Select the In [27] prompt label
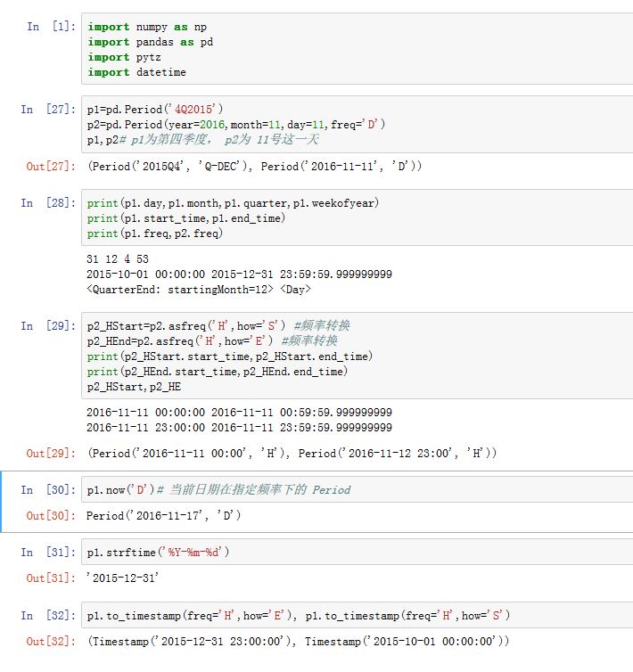Image resolution: width=633 pixels, height=672 pixels. click(x=48, y=109)
